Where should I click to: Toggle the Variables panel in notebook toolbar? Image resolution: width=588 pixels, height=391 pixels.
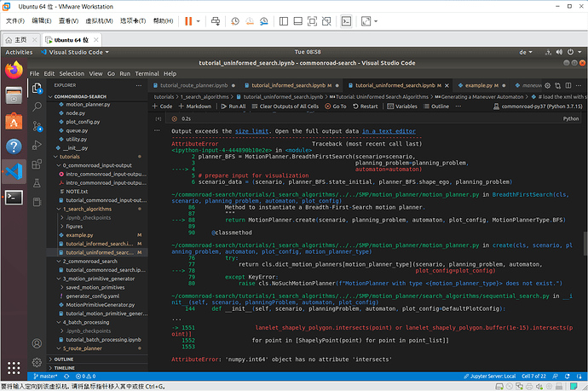[x=405, y=106]
